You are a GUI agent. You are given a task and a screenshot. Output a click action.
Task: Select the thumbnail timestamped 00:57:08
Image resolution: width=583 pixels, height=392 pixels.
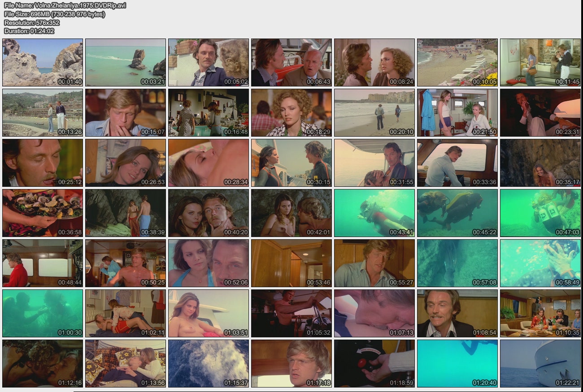(457, 263)
